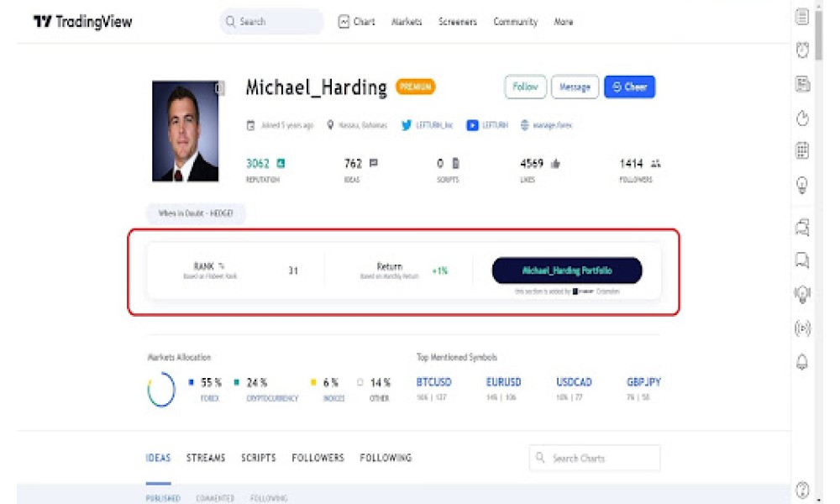The width and height of the screenshot is (840, 504).
Task: Open the ideas stream sidebar icon
Action: tap(802, 294)
